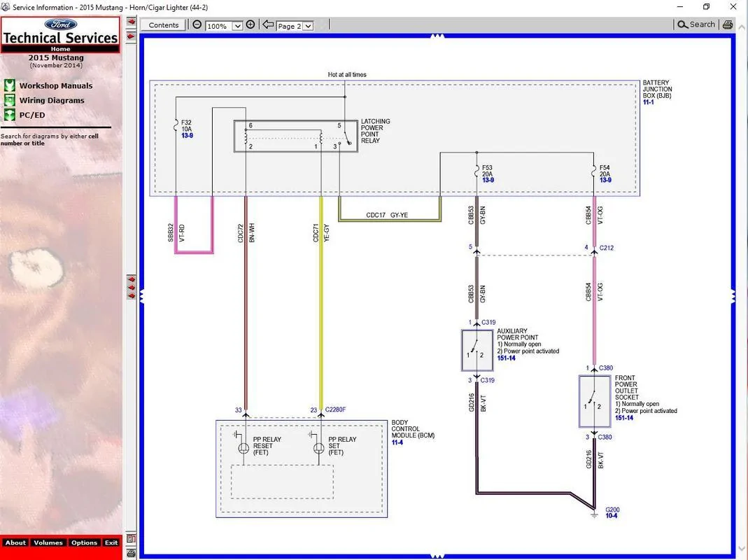
Task: Click the CDC17 GY-YE wire label
Action: point(387,216)
